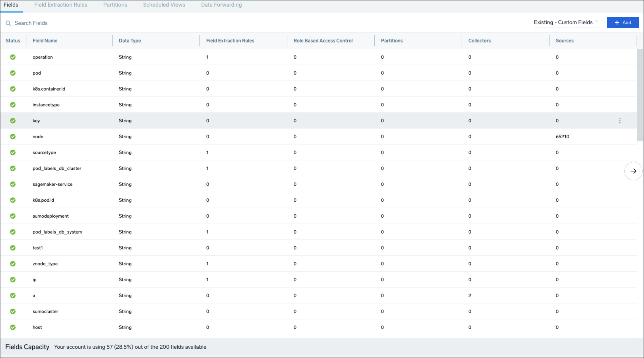The image size is (644, 358).
Task: Open the Sources column header
Action: point(565,40)
